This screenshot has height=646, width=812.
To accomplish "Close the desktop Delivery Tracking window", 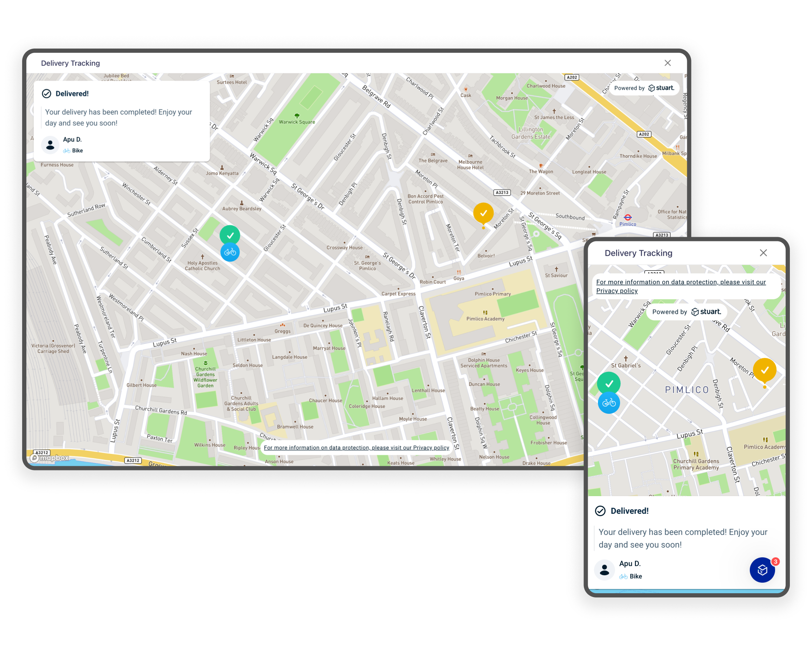I will 668,63.
